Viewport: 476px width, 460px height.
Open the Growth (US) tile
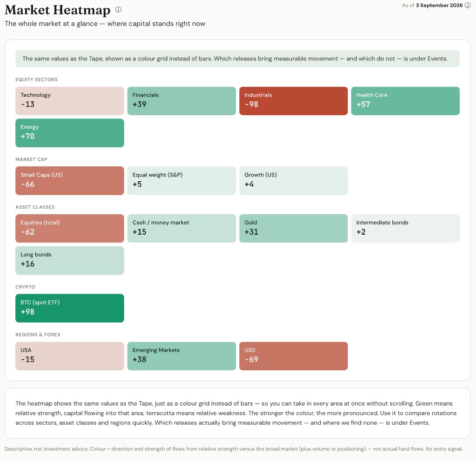click(293, 181)
